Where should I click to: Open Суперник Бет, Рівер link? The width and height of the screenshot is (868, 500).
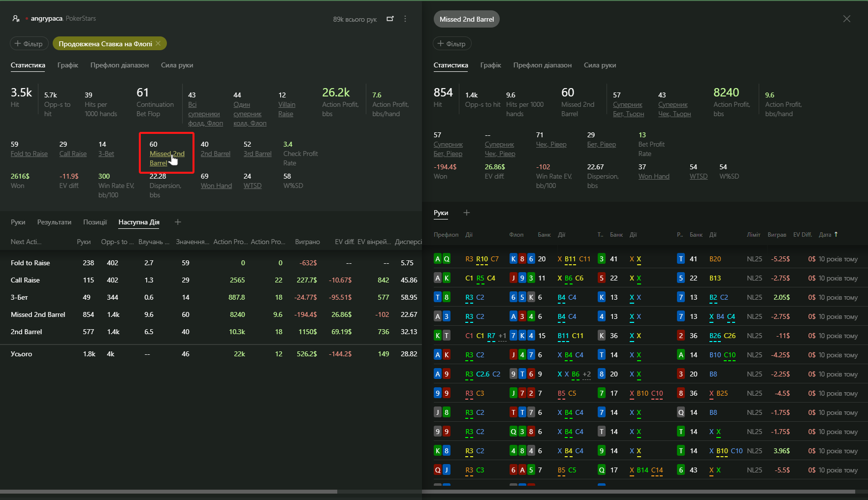click(448, 149)
